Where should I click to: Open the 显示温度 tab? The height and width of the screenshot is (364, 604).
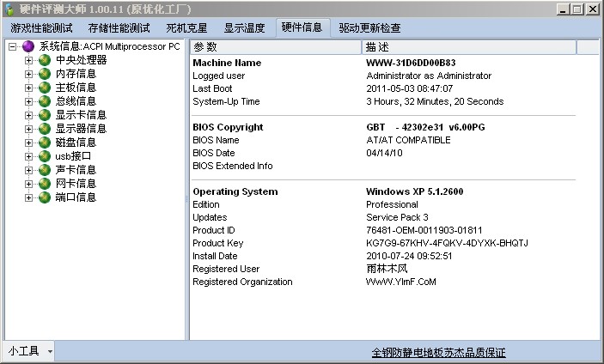pos(245,28)
